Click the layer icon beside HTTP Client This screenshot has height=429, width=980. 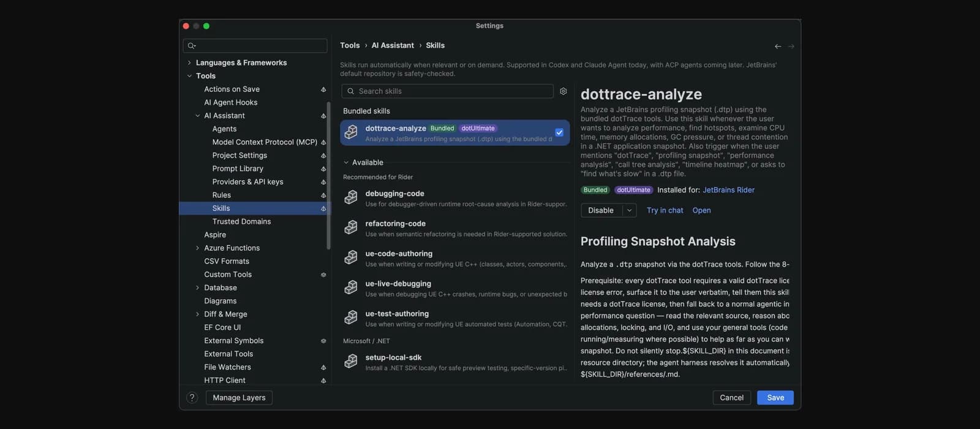(323, 381)
